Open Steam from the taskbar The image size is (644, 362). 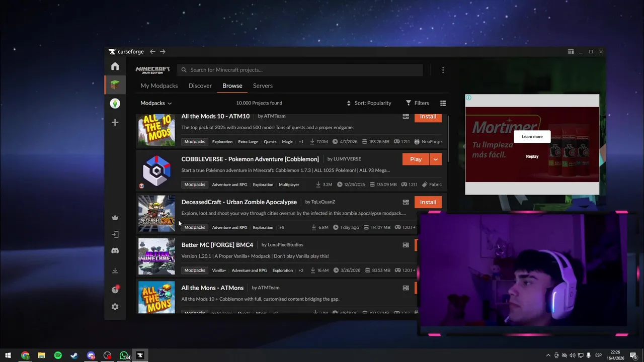pyautogui.click(x=74, y=355)
